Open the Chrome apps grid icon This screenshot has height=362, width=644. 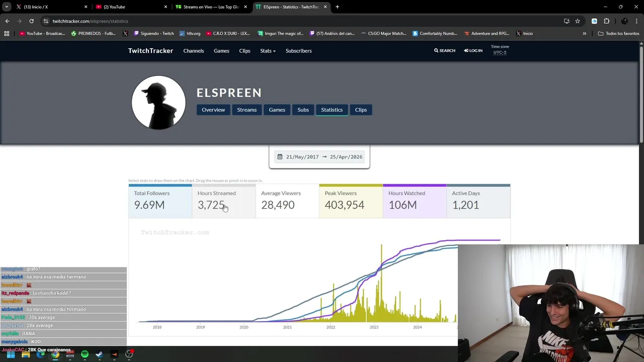tap(7, 34)
